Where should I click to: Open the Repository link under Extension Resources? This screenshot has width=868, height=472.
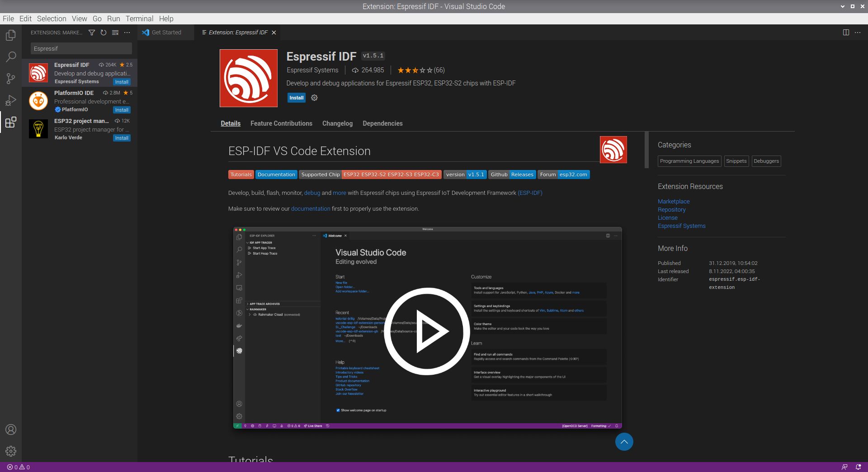coord(671,209)
